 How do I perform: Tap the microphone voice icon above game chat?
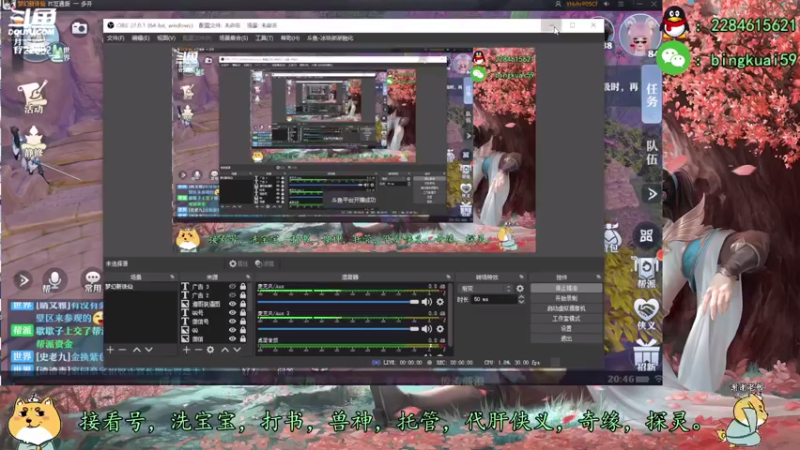54,280
